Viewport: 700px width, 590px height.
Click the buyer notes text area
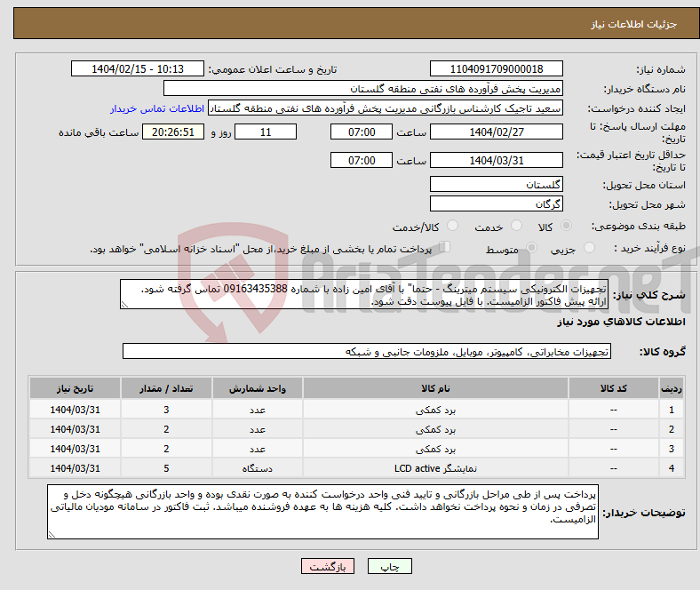pos(322,512)
